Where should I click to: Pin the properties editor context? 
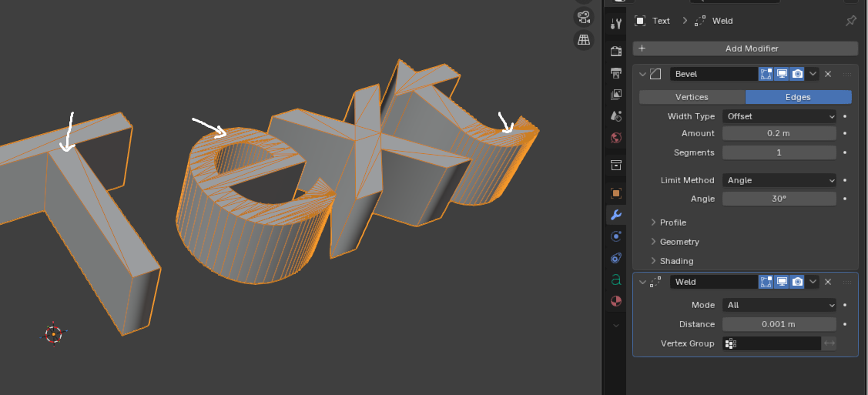(x=851, y=21)
